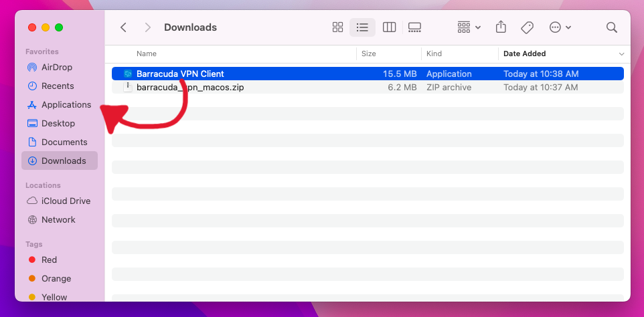644x317 pixels.
Task: Click the Tags section heading
Action: point(33,244)
